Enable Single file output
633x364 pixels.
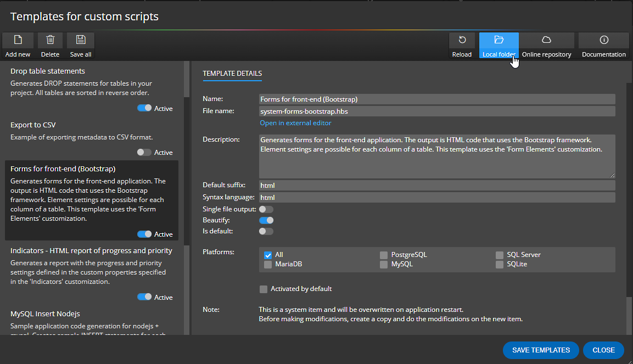[266, 209]
